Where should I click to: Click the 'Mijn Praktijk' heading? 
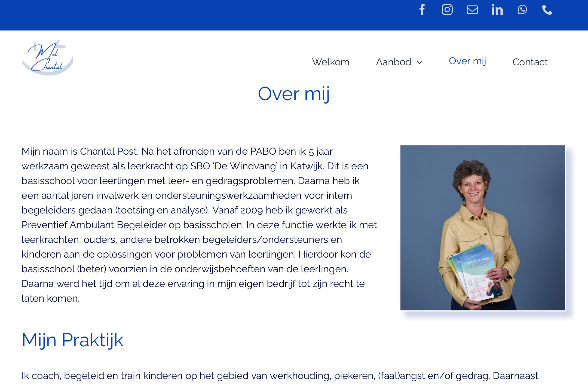click(72, 340)
